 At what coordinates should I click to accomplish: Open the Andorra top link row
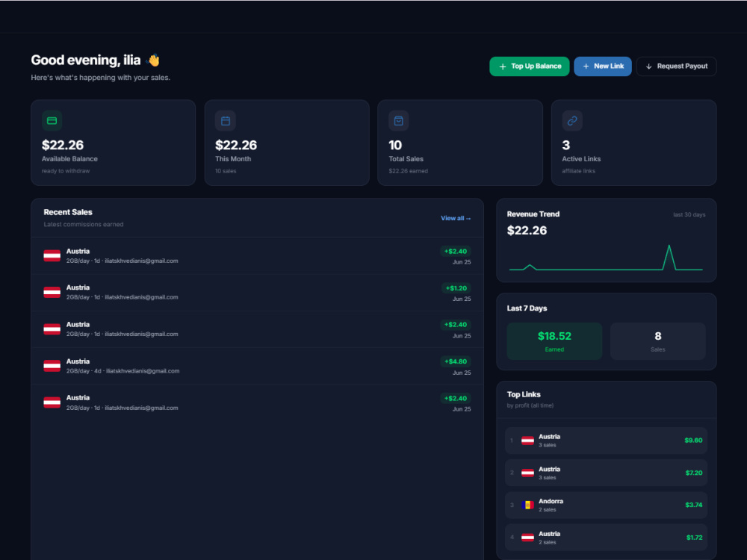[x=606, y=505]
